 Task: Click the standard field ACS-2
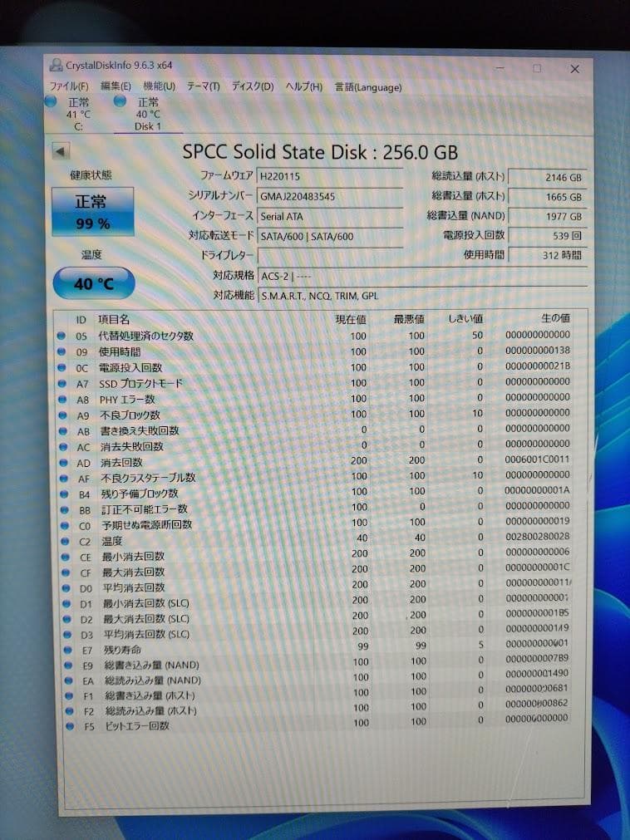(x=422, y=276)
